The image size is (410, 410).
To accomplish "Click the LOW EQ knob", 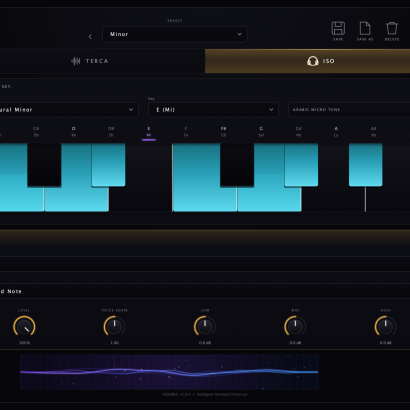I will [205, 326].
